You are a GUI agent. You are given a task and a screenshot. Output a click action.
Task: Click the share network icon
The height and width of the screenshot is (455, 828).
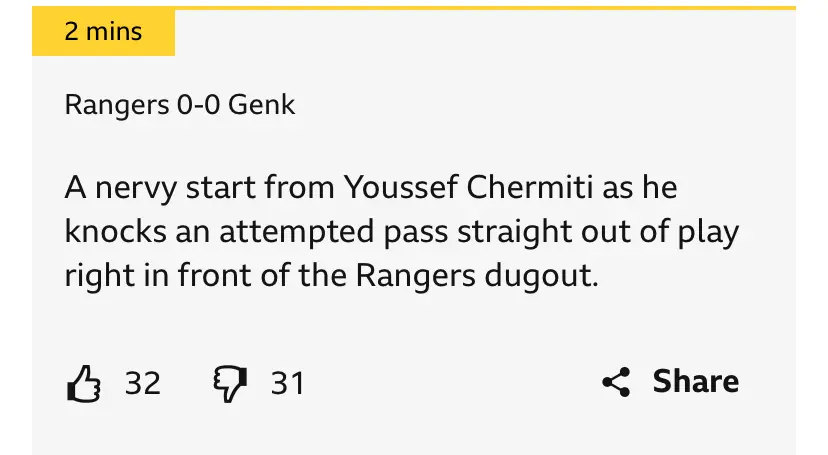616,382
